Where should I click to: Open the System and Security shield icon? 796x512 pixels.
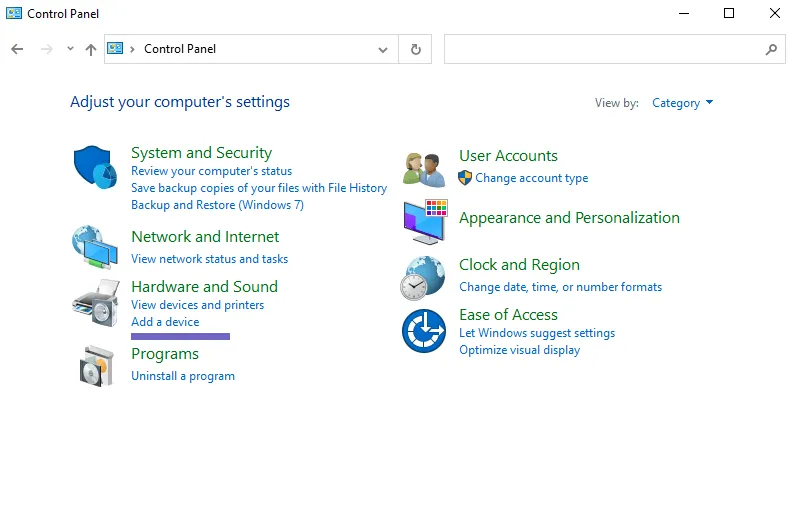[95, 167]
